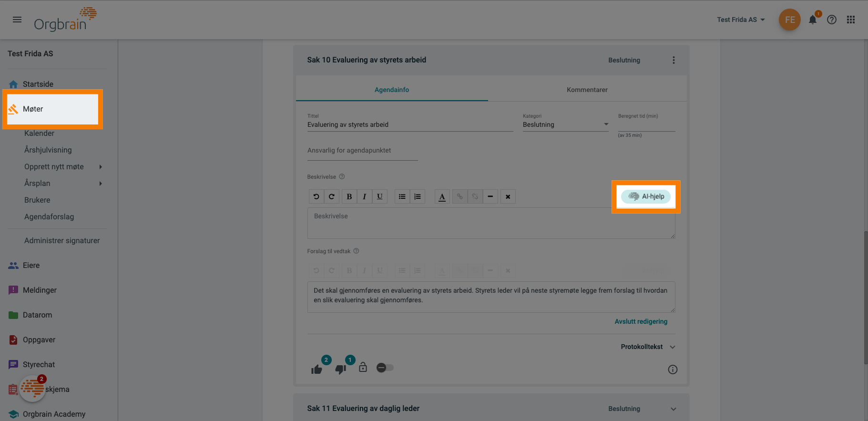Click the padlock icon below the agenda item
The width and height of the screenshot is (868, 421).
tap(363, 367)
